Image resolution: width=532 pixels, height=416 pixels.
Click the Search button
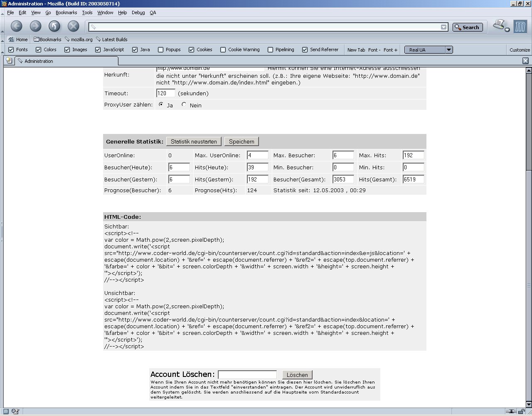click(x=468, y=27)
